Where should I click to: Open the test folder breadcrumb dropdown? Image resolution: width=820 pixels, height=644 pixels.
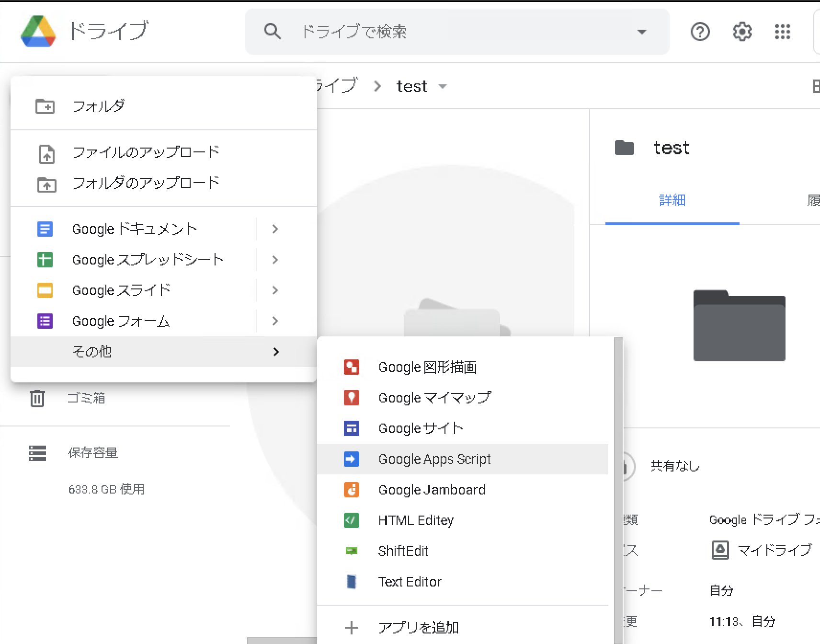443,87
